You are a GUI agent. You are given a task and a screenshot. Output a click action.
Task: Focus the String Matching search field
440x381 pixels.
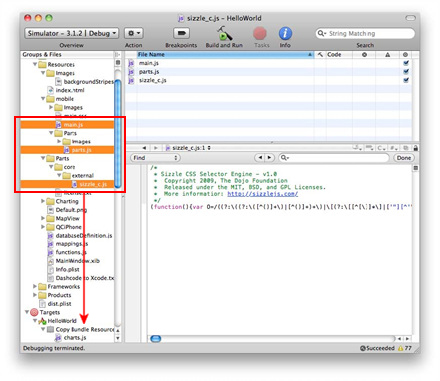[x=365, y=33]
